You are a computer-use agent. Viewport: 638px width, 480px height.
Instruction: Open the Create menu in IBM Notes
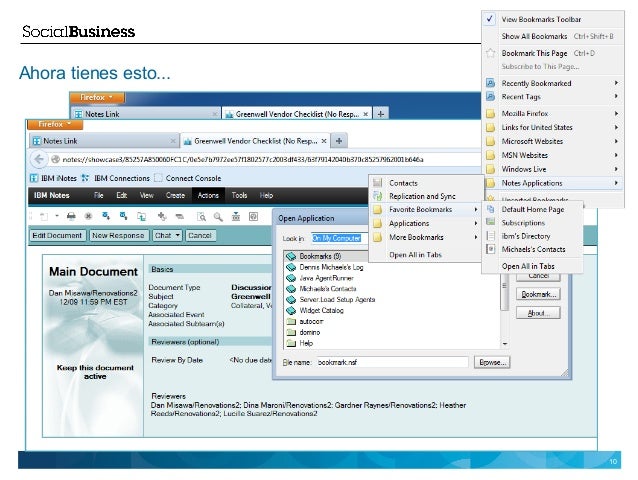(x=175, y=195)
